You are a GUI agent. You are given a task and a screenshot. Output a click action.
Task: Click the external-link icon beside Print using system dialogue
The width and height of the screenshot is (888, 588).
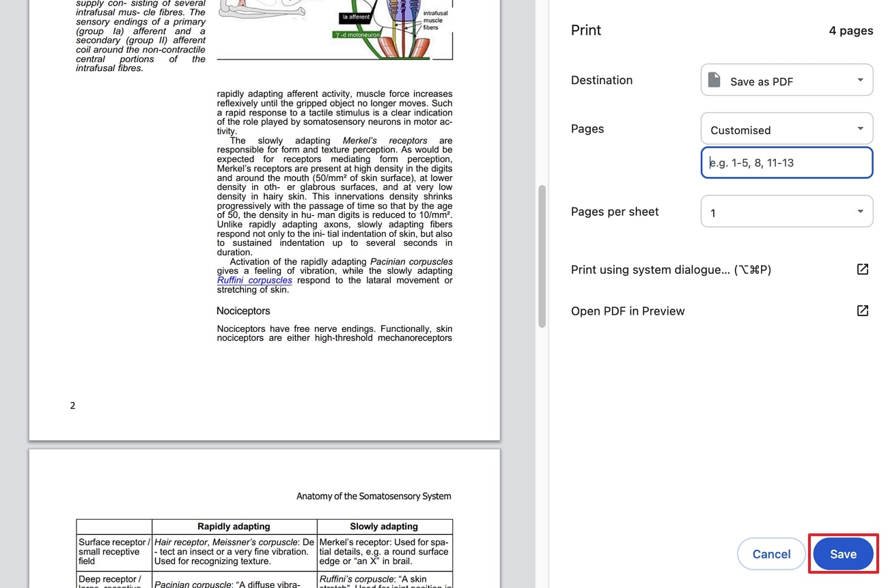(863, 269)
